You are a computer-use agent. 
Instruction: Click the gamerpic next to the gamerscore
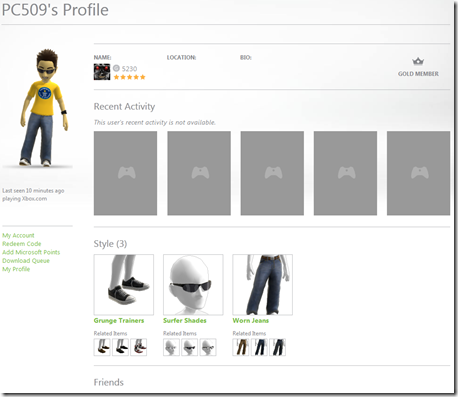click(102, 72)
